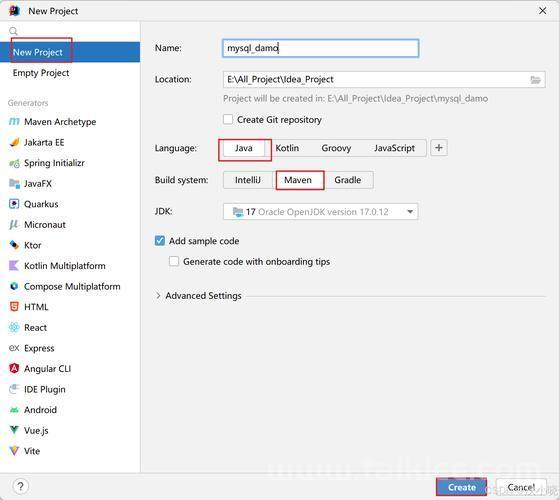The height and width of the screenshot is (500, 559).
Task: Pick the Express generator
Action: (x=31, y=348)
